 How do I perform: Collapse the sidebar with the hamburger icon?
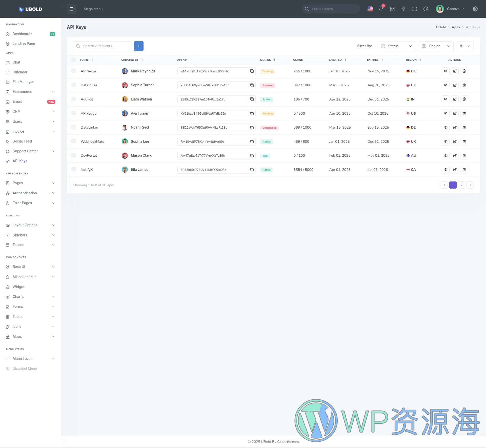point(72,9)
